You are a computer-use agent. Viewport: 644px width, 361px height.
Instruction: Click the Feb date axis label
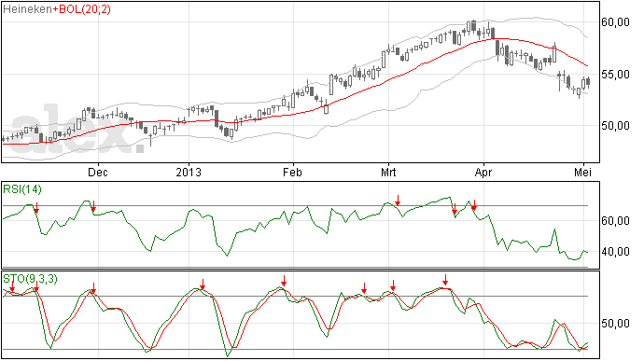pyautogui.click(x=292, y=172)
